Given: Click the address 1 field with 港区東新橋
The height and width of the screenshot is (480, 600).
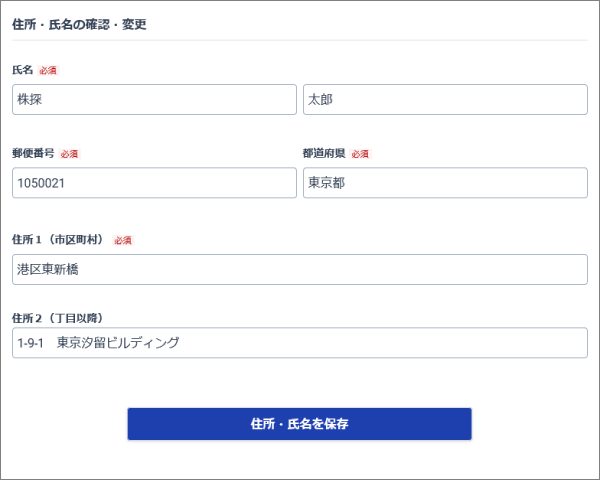Looking at the screenshot, I should pyautogui.click(x=299, y=269).
